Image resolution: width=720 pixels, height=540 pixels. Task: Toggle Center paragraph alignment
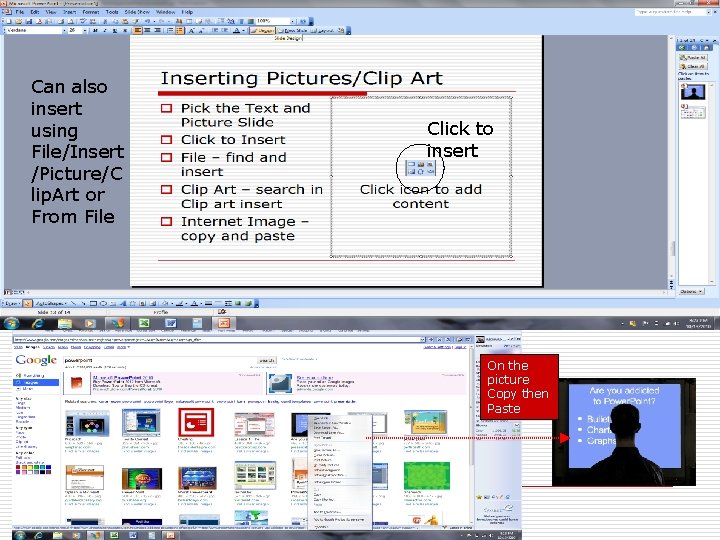tap(147, 30)
